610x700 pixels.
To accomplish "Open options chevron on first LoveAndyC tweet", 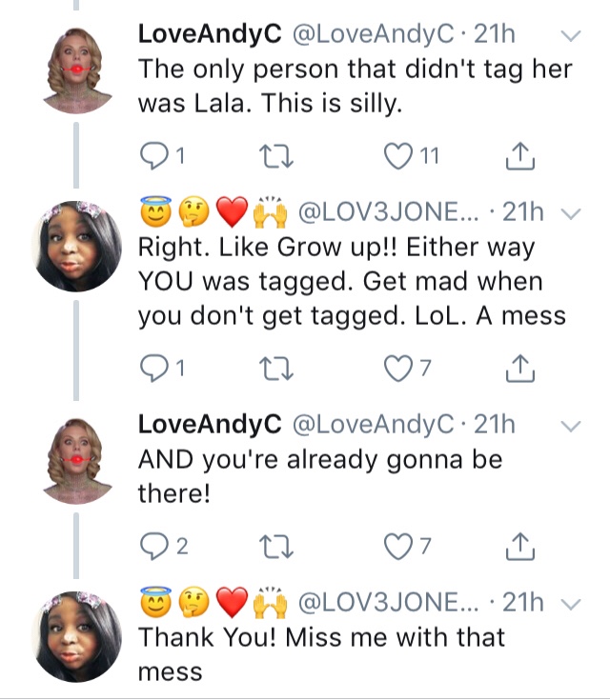I will [x=572, y=36].
